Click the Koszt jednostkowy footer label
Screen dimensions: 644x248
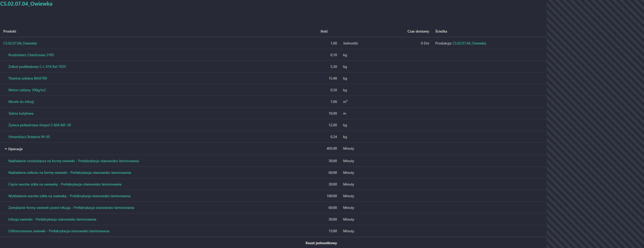click(x=321, y=243)
